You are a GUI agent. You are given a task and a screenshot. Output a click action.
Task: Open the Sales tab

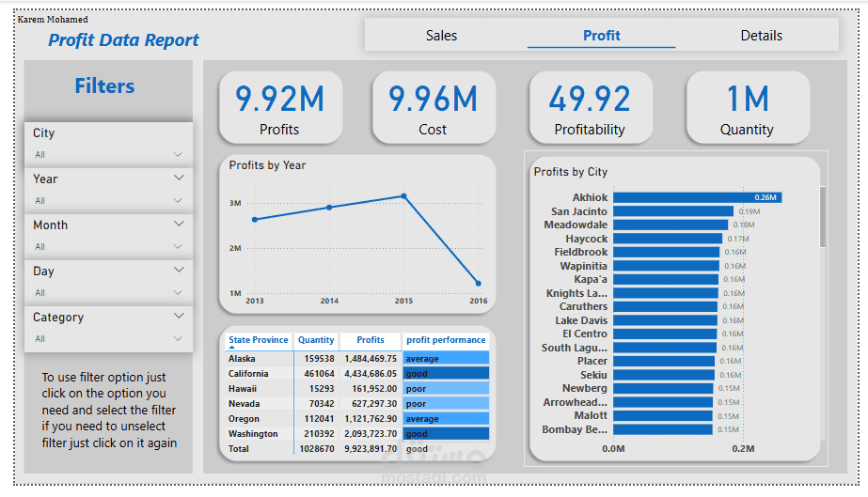point(441,36)
